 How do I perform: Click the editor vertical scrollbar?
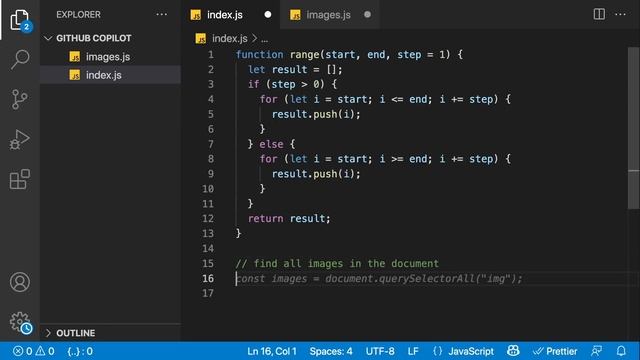633,128
